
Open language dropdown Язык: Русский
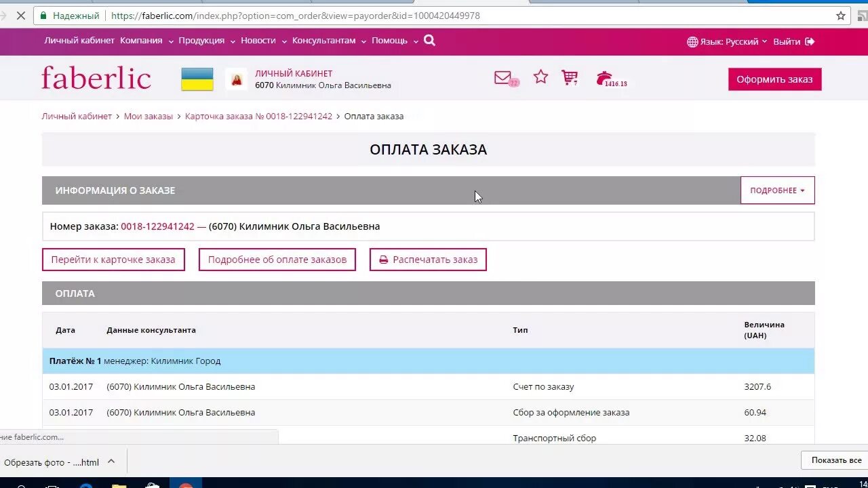click(x=734, y=41)
